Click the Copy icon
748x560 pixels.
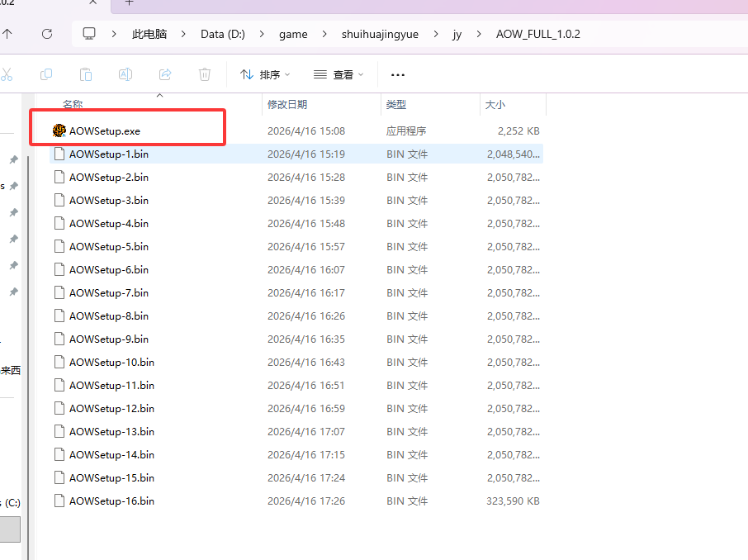point(46,74)
